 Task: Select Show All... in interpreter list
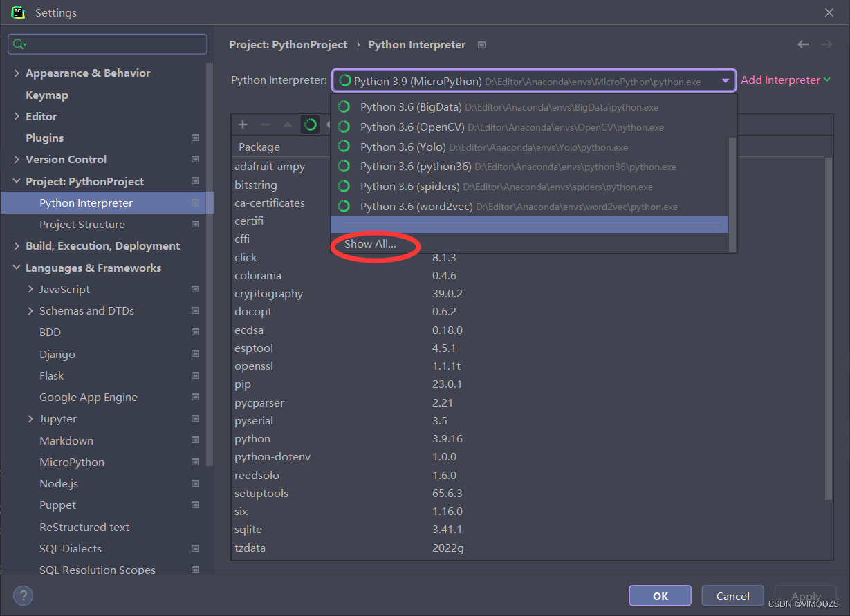371,244
